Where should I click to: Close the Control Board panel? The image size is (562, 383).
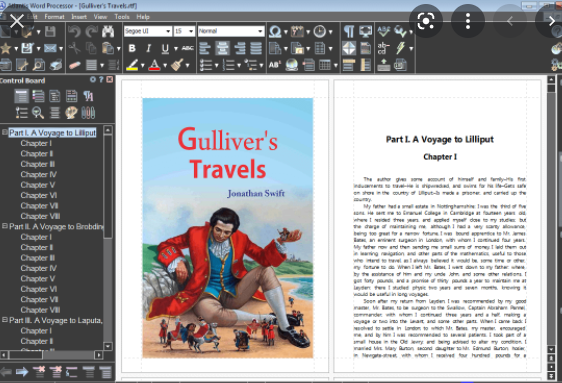(x=110, y=80)
